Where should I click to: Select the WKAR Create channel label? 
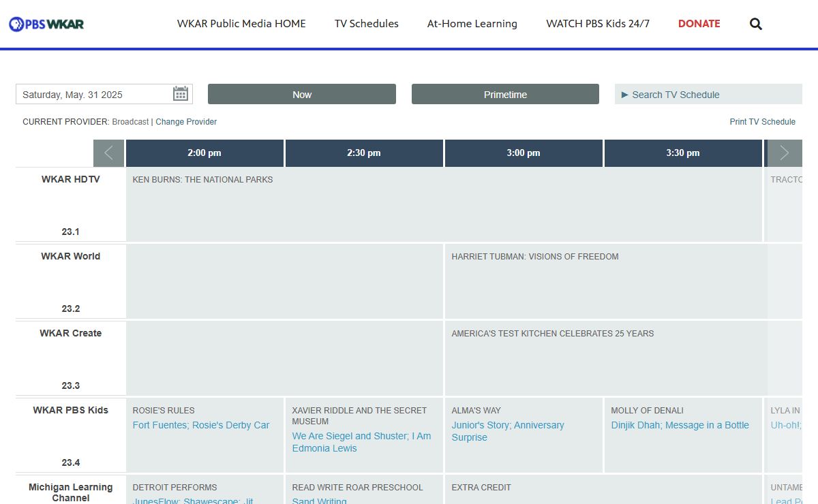tap(71, 334)
